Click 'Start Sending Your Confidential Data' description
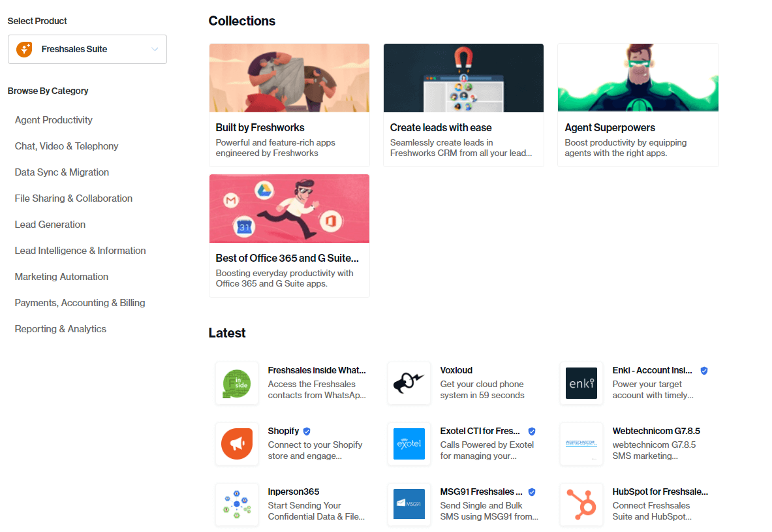Viewport: 772px width, 532px height. [x=317, y=511]
